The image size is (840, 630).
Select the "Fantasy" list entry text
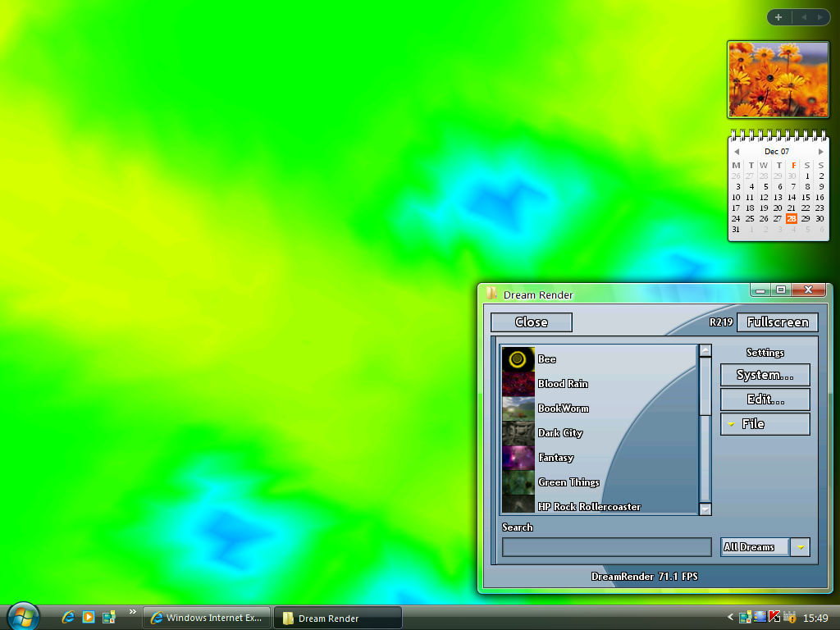[556, 458]
